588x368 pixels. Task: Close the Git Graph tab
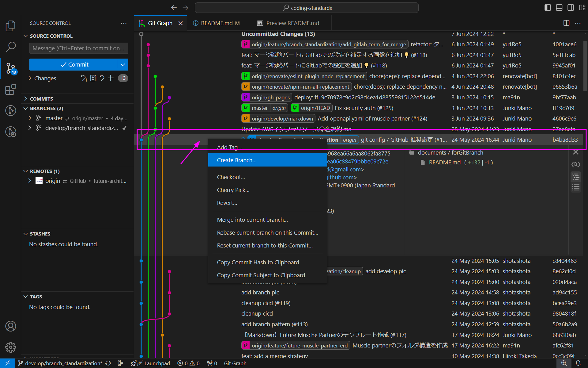pyautogui.click(x=181, y=23)
